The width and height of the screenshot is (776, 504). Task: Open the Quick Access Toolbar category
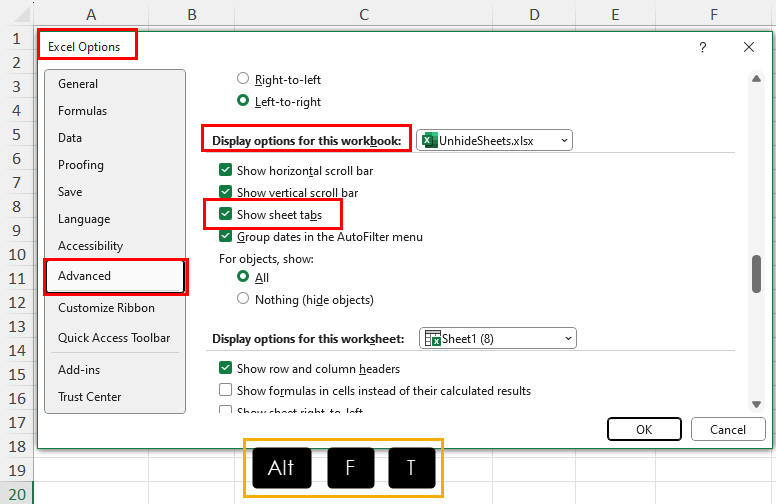[115, 338]
